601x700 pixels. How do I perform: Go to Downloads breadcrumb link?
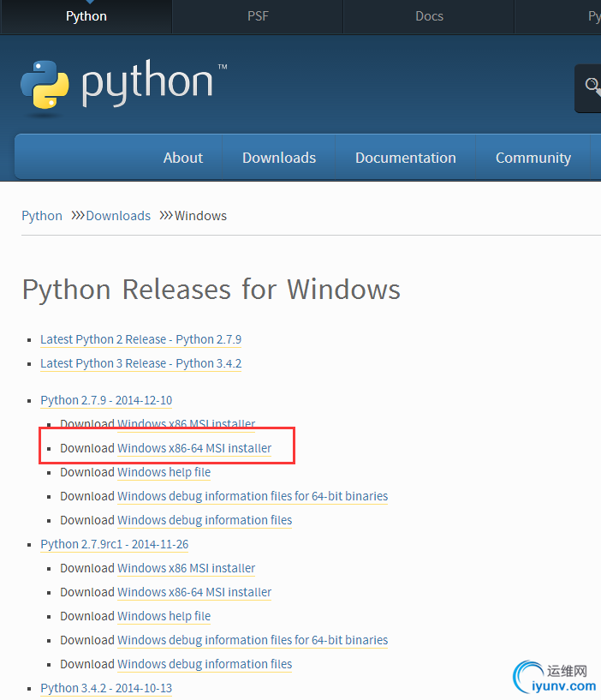(x=118, y=216)
